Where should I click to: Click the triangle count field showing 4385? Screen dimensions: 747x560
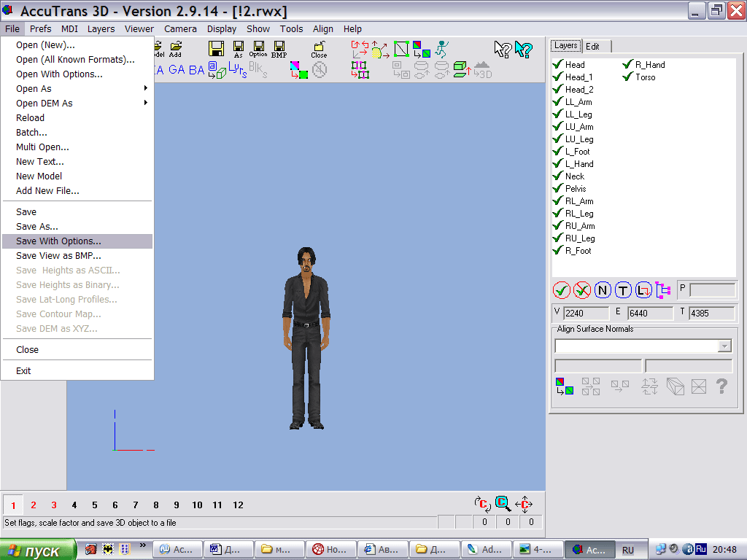pos(712,313)
